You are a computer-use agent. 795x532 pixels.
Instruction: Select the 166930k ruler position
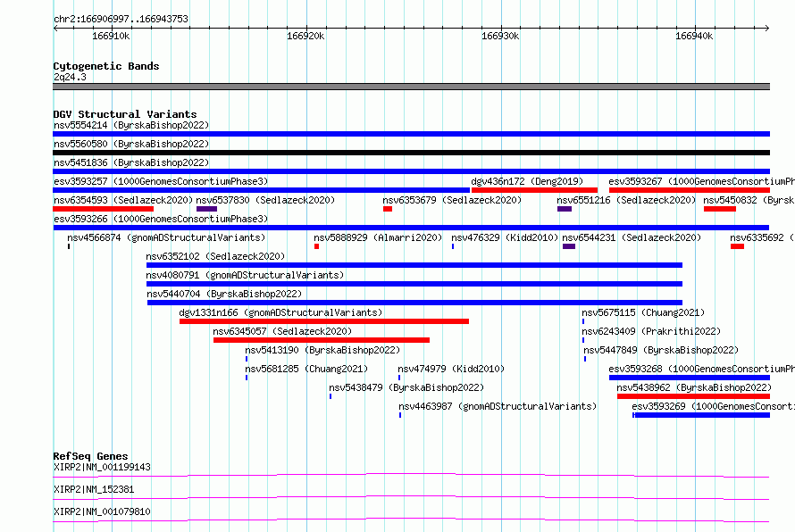(500, 36)
